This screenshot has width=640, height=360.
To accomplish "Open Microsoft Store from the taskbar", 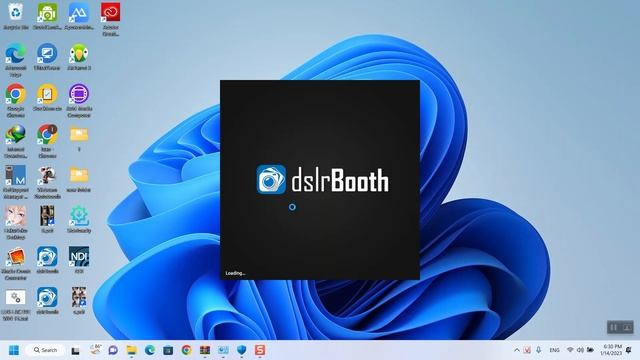I will [x=168, y=350].
